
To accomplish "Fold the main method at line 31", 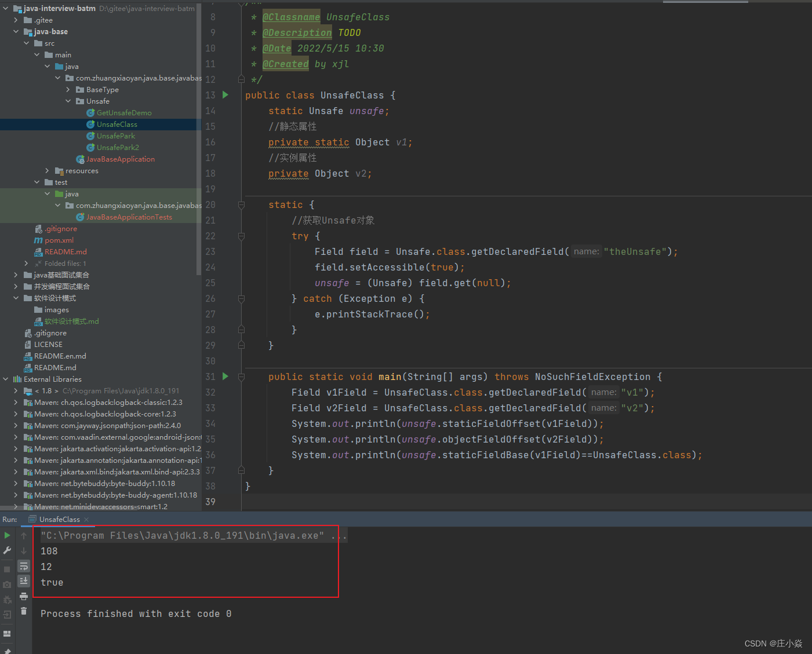I will (241, 377).
